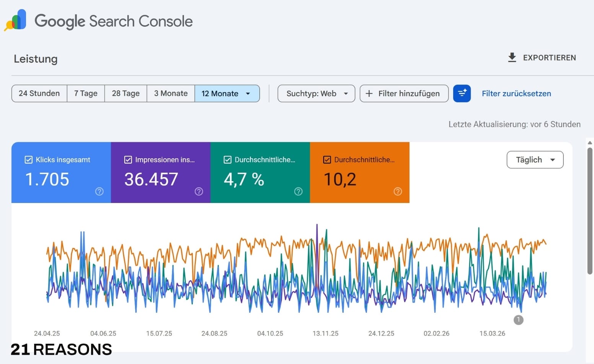Open help icon on Klicks insgesamt card
Viewport: 594px width, 364px height.
[x=99, y=191]
